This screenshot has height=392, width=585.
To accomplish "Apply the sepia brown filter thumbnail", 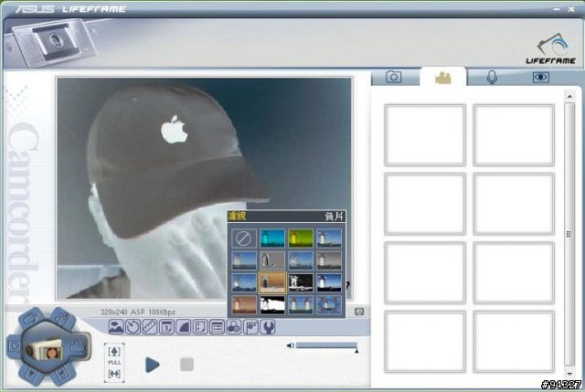I will [244, 304].
